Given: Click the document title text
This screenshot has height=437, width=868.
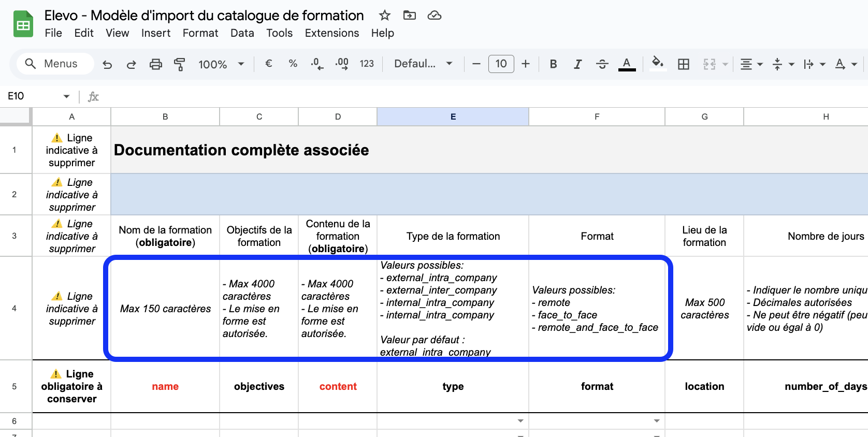Looking at the screenshot, I should click(x=204, y=16).
